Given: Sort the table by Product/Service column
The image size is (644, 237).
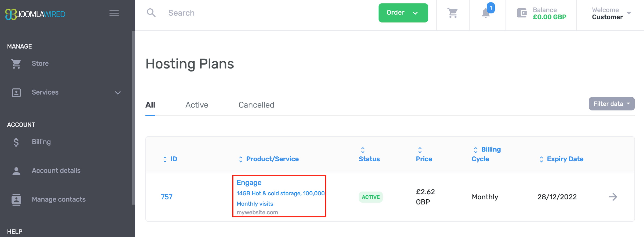Looking at the screenshot, I should (272, 159).
